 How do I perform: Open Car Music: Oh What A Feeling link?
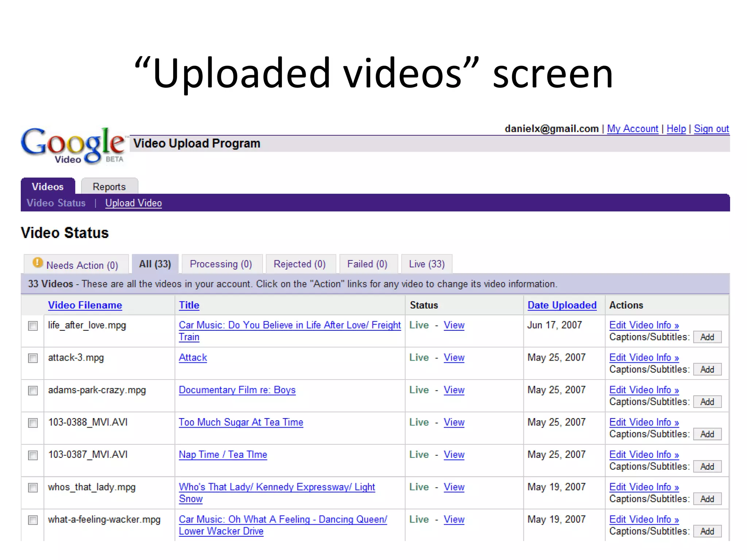283,525
